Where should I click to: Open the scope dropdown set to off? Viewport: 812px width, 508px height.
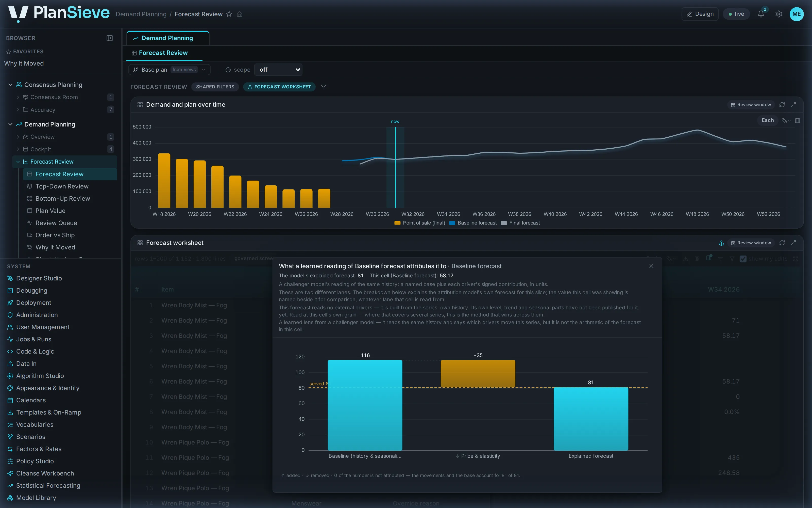pos(278,70)
